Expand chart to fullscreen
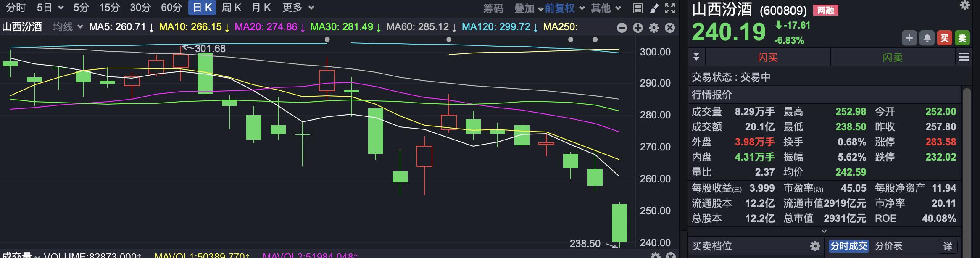 point(670,8)
